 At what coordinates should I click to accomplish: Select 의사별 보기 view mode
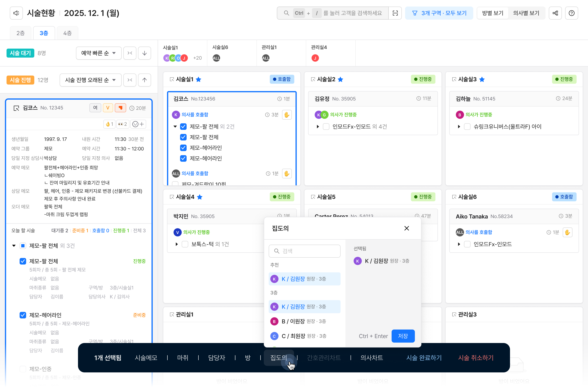(526, 13)
